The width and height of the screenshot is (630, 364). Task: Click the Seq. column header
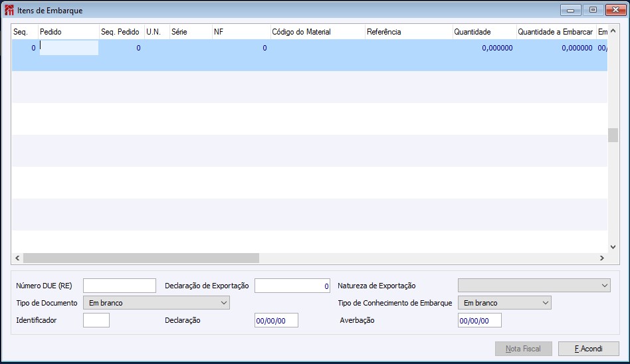pyautogui.click(x=25, y=32)
